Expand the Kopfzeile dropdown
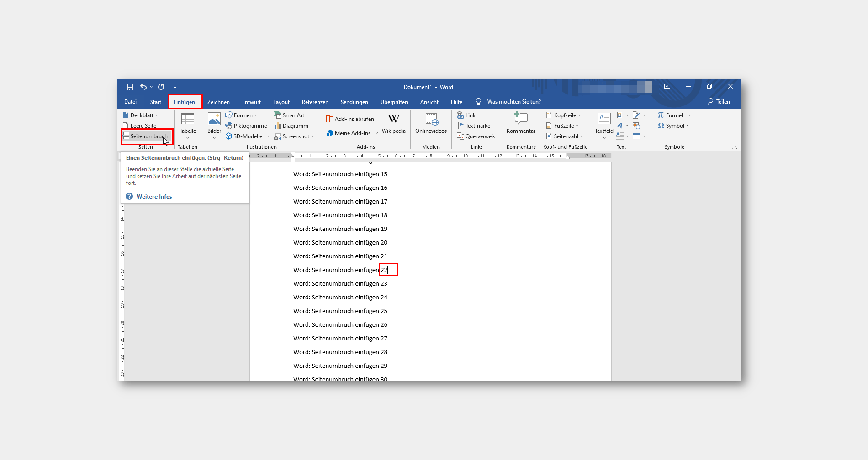 click(x=564, y=115)
